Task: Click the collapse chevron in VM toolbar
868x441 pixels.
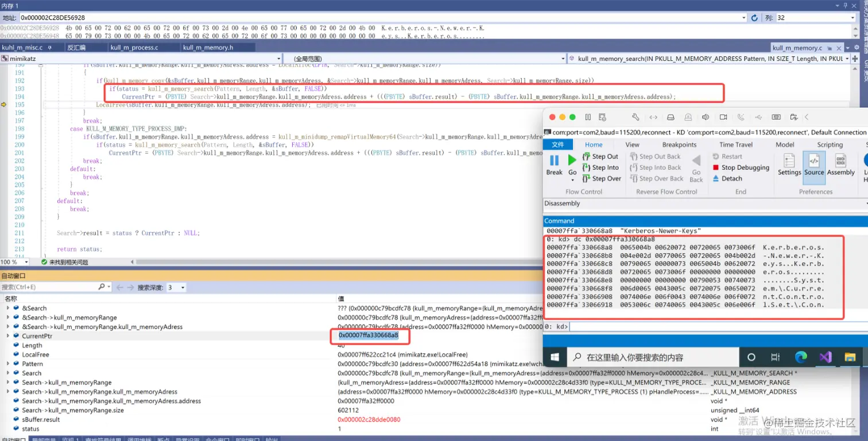Action: 807,117
